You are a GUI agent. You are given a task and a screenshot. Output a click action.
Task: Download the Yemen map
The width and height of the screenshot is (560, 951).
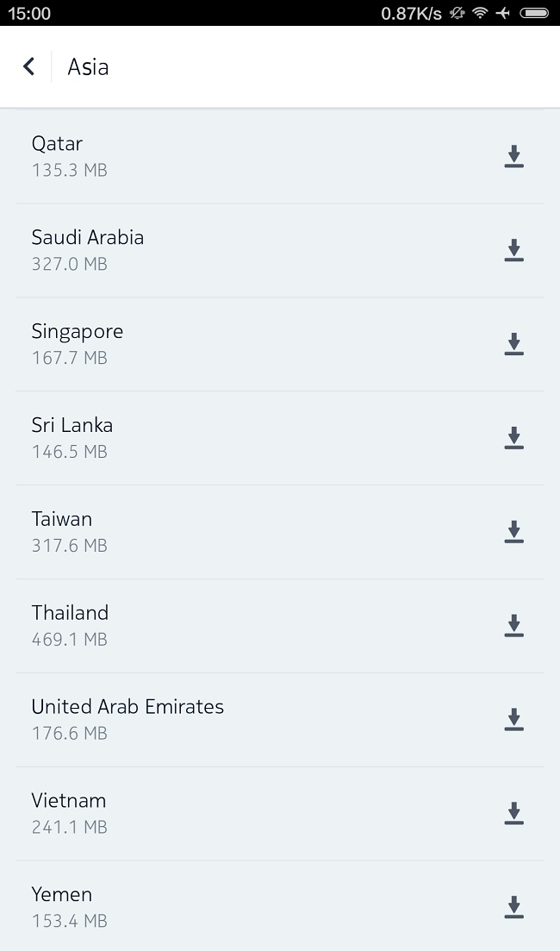click(513, 907)
